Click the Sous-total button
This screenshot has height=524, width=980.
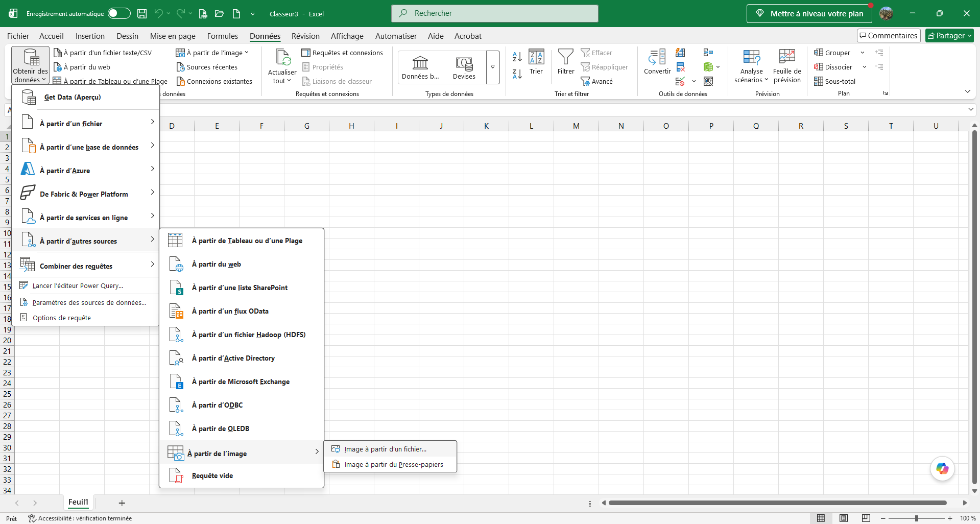point(835,81)
